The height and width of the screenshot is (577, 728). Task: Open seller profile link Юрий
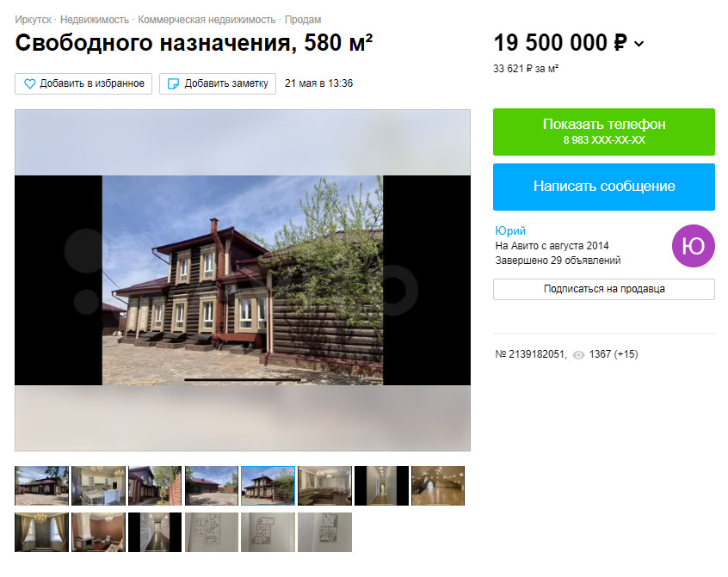(510, 230)
